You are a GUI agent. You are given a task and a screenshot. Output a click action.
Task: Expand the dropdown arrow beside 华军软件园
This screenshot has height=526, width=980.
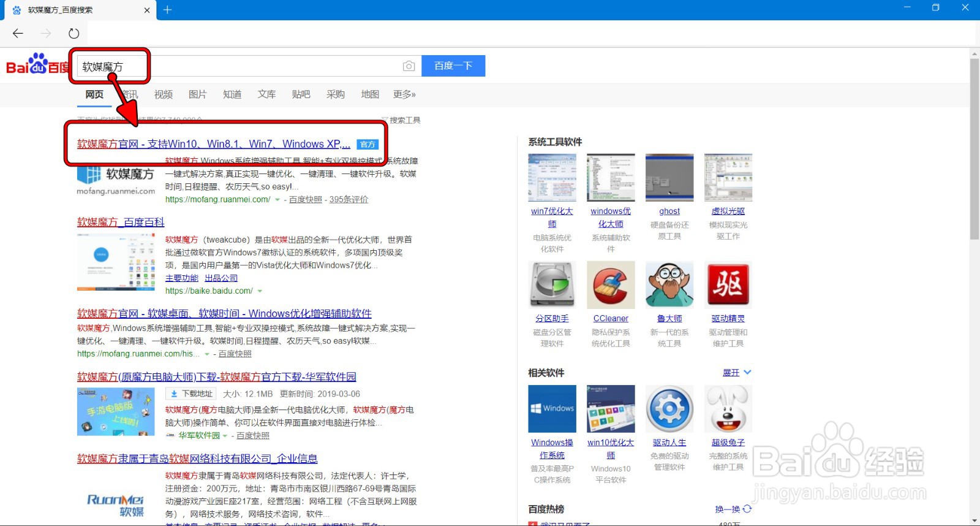click(225, 436)
